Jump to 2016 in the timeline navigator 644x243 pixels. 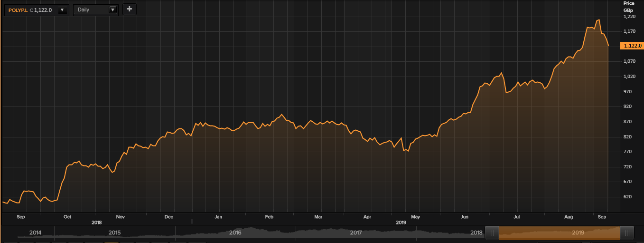point(235,233)
